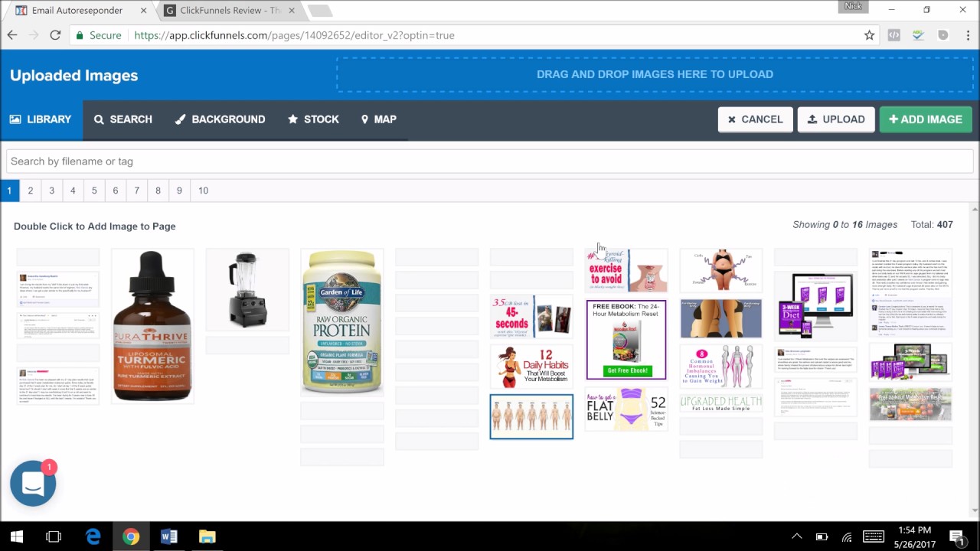This screenshot has height=551, width=980.
Task: Select the 45-seconds weight loss image
Action: pos(531,317)
